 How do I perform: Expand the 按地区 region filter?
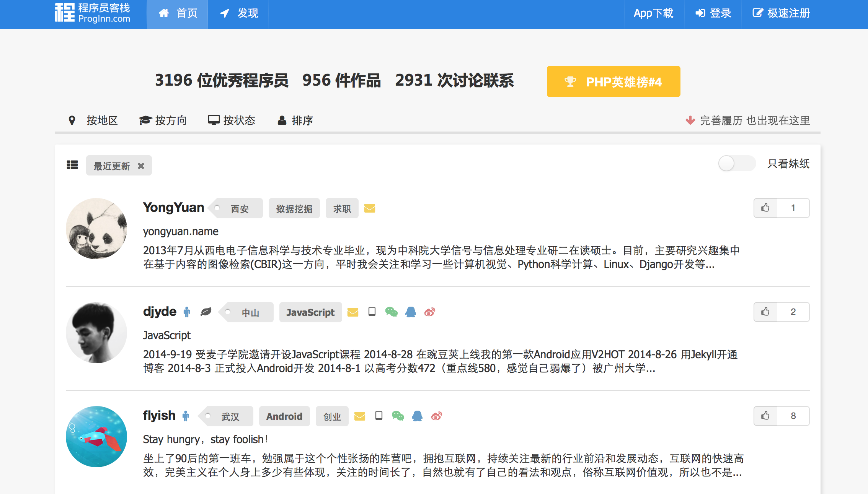pos(93,120)
